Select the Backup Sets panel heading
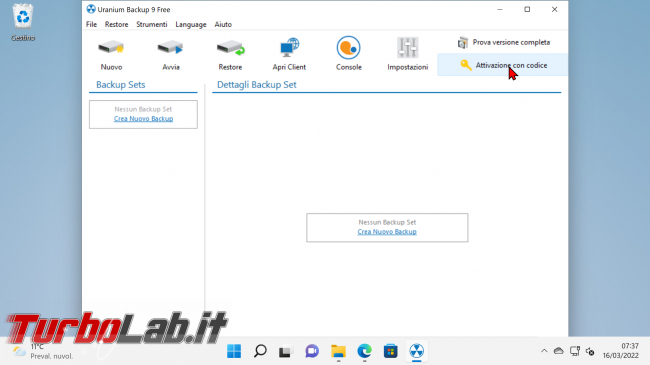 coord(121,85)
